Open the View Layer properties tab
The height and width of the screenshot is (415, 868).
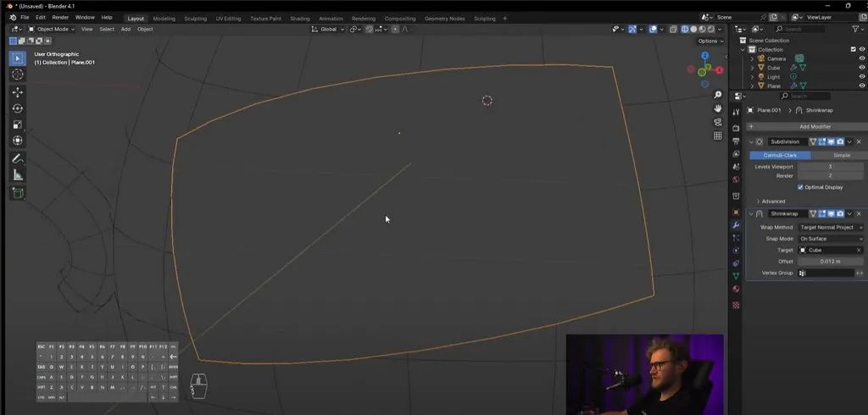pos(736,154)
